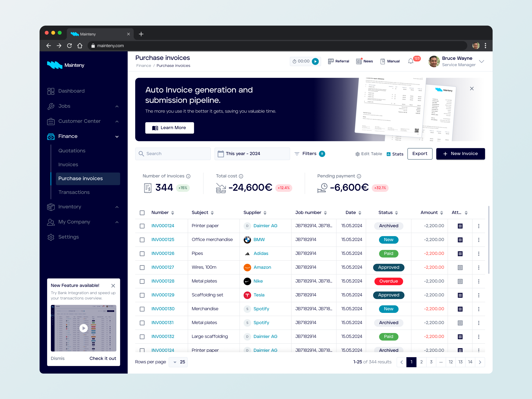Screen dimensions: 532x399
Task: Open the News icon link
Action: 364,61
